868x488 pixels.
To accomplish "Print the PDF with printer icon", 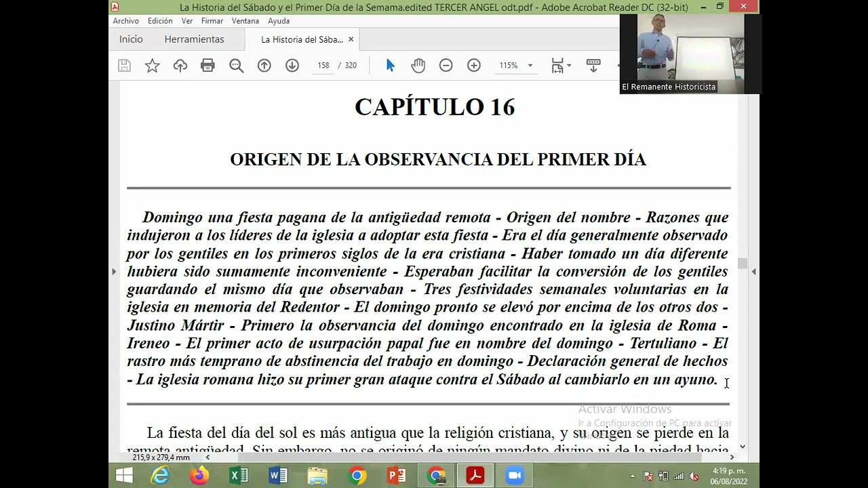I will (x=208, y=66).
